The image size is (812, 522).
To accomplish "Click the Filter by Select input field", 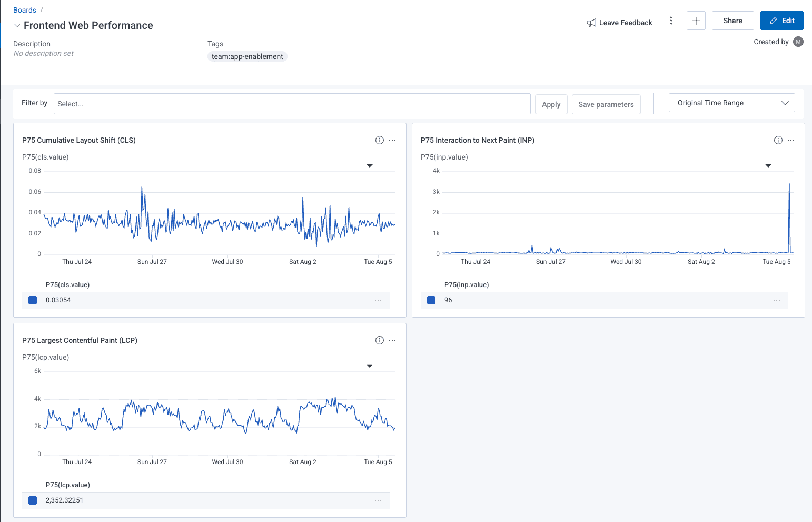I will coord(292,103).
